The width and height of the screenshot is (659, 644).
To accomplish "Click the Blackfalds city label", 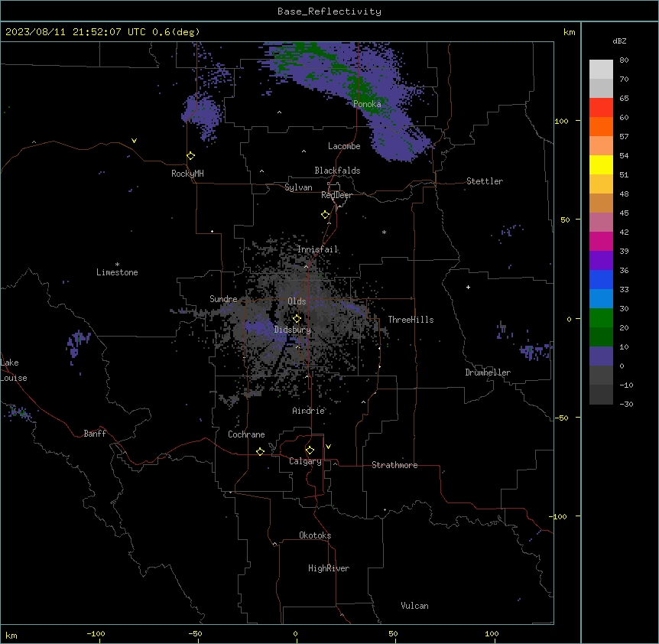I will (337, 171).
